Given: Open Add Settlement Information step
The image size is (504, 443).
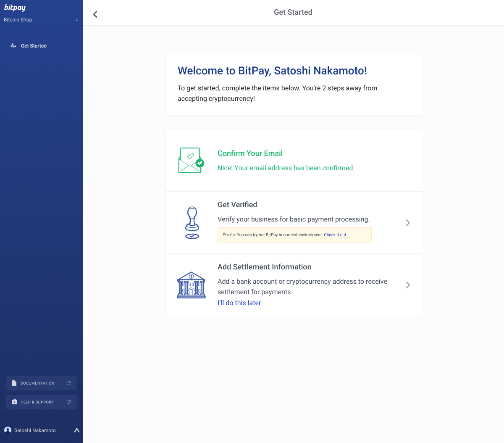Looking at the screenshot, I should (294, 285).
